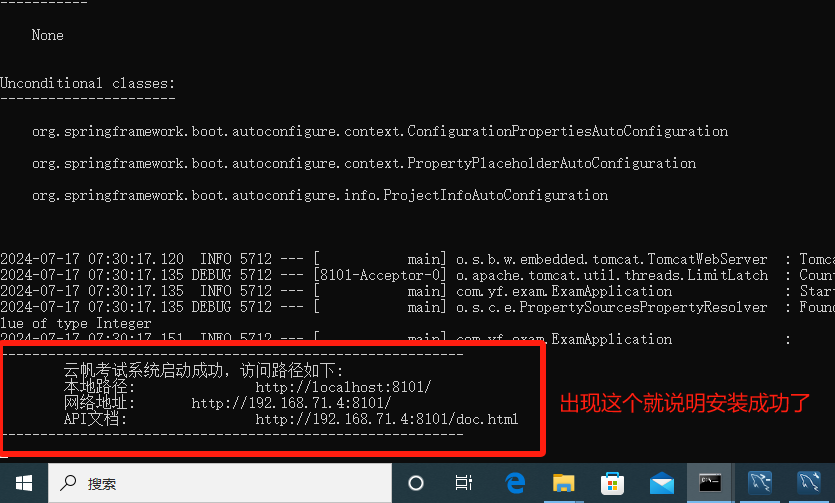Image resolution: width=835 pixels, height=503 pixels.
Task: Select the active Command Prompt taskbar icon
Action: pos(710,483)
